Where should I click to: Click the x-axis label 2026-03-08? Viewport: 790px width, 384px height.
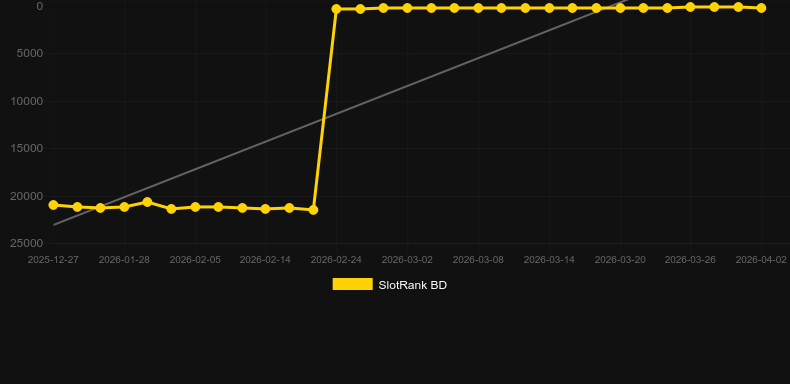click(x=478, y=260)
